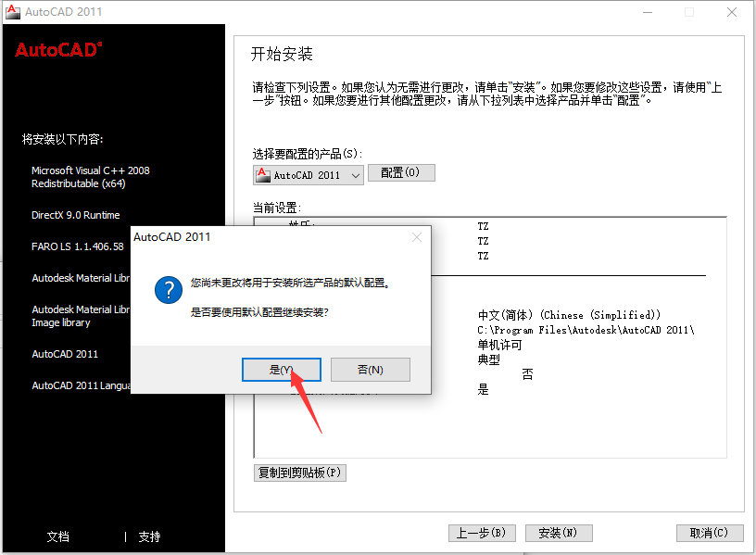Viewport: 756px width, 555px height.
Task: Click the 中文(简体) language value
Action: coord(569,315)
